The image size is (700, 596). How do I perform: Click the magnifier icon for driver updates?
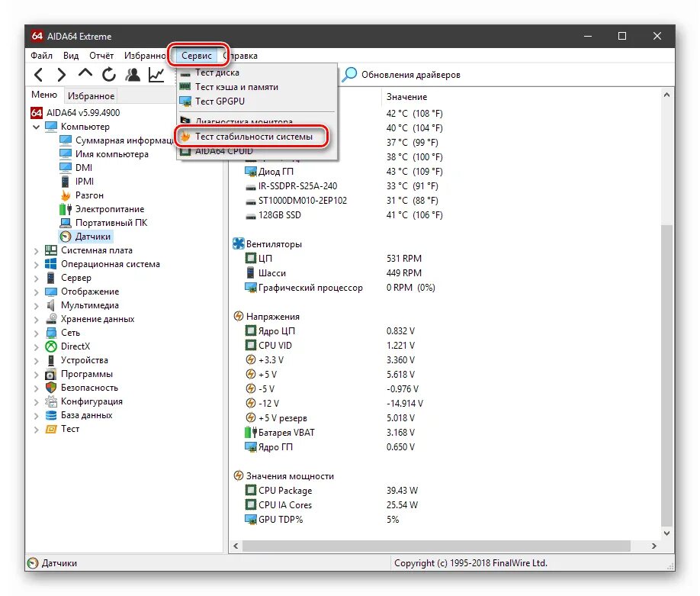[x=349, y=75]
